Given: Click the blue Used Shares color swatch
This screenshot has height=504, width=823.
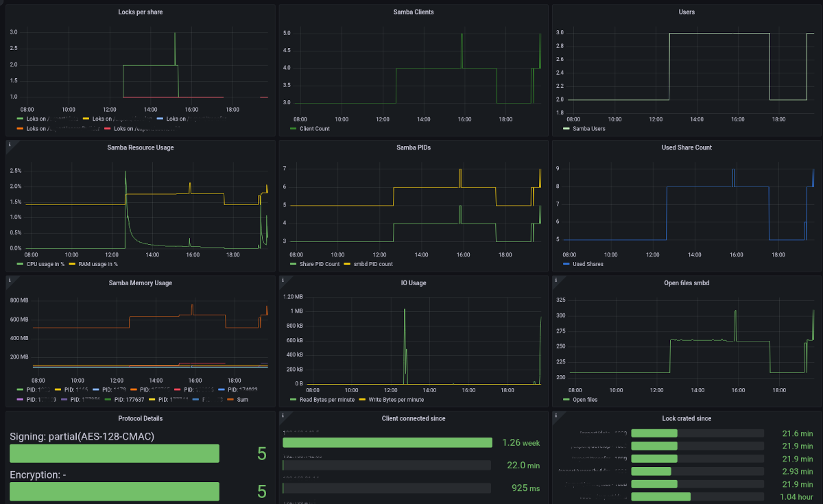Looking at the screenshot, I should tap(566, 264).
